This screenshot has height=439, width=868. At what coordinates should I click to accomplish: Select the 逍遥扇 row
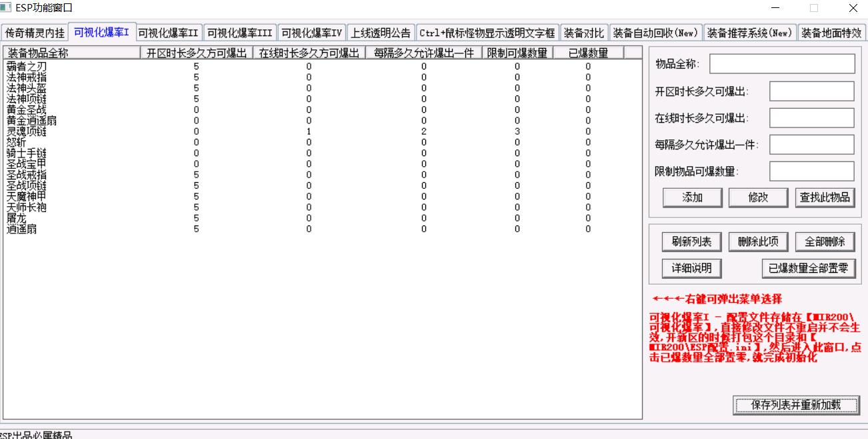(323, 229)
